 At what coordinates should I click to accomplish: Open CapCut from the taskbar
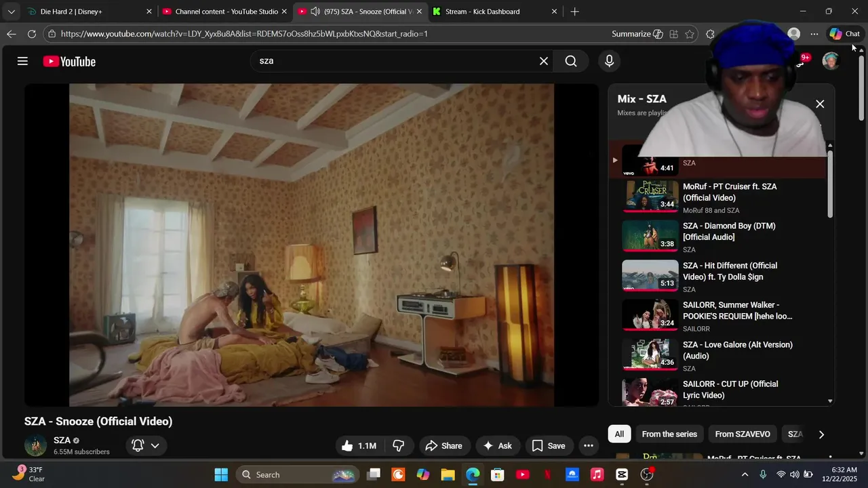[622, 474]
